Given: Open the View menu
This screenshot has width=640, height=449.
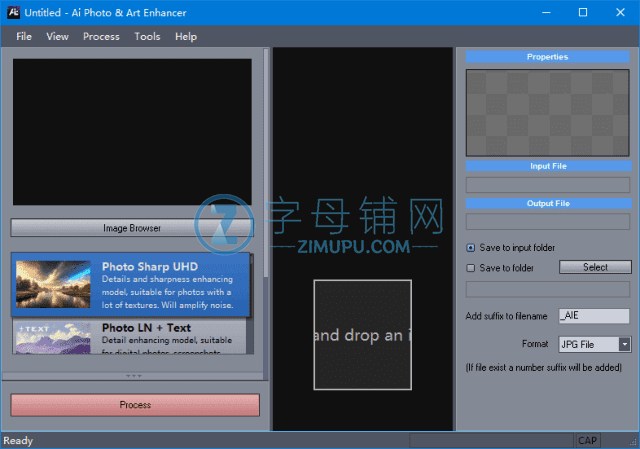Looking at the screenshot, I should pyautogui.click(x=57, y=36).
